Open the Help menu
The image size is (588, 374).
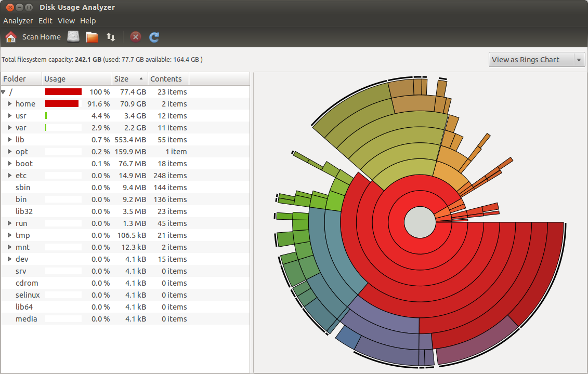(x=88, y=21)
